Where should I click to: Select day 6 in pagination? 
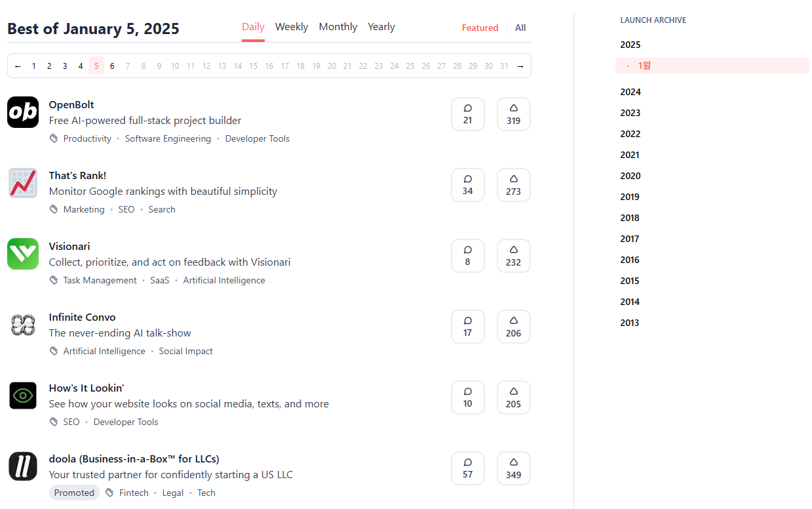112,66
